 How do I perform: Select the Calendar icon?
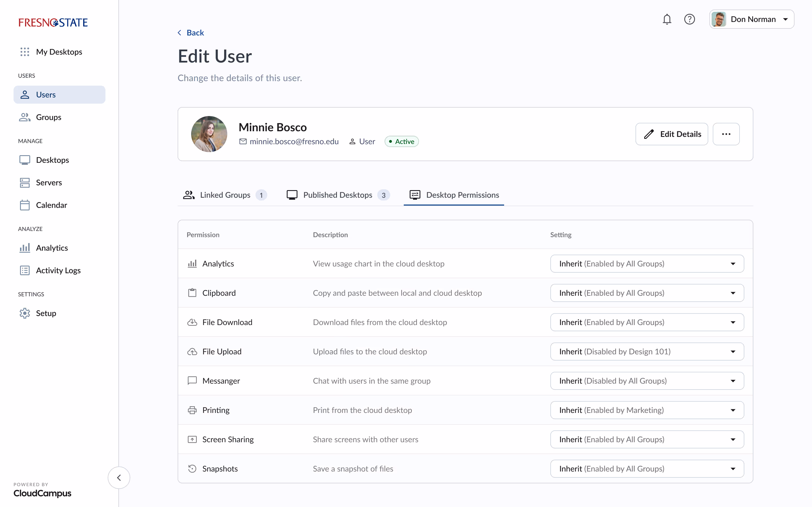[x=25, y=205]
